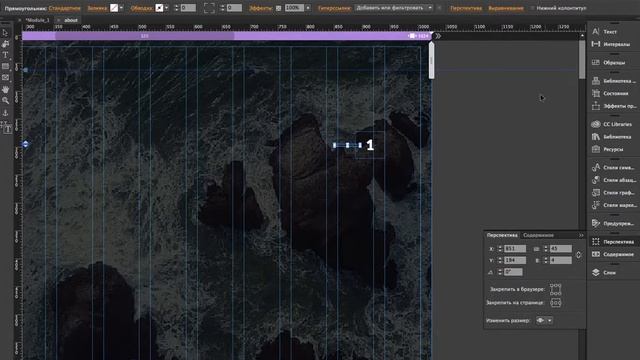This screenshot has height=360, width=640.
Task: Choose the Text tool in left toolbar
Action: (x=5, y=55)
